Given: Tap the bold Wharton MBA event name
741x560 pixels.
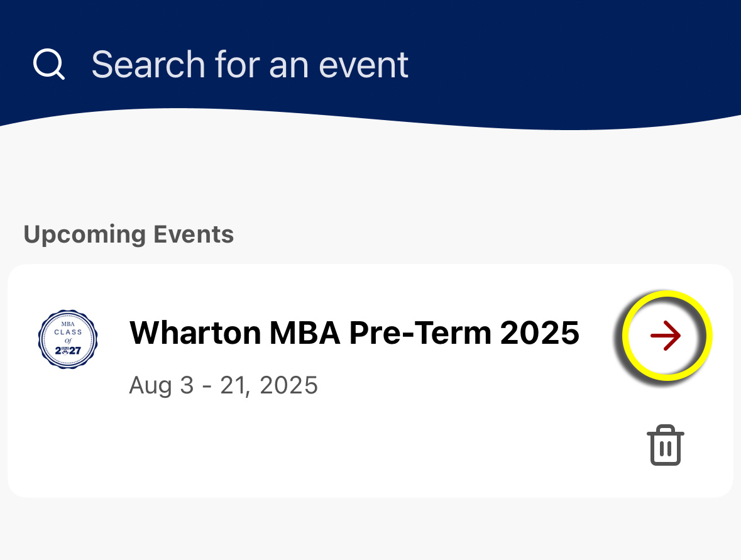Looking at the screenshot, I should [354, 332].
